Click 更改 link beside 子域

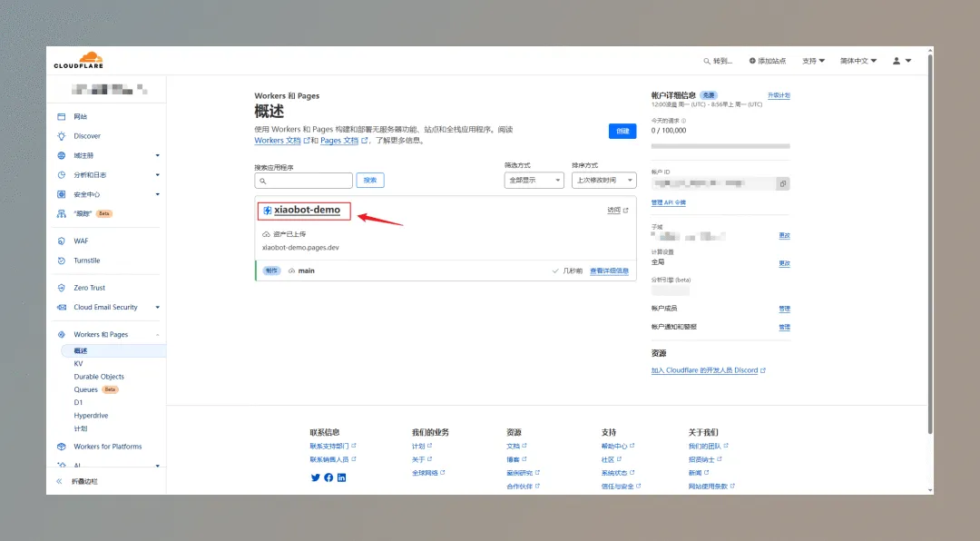(784, 236)
